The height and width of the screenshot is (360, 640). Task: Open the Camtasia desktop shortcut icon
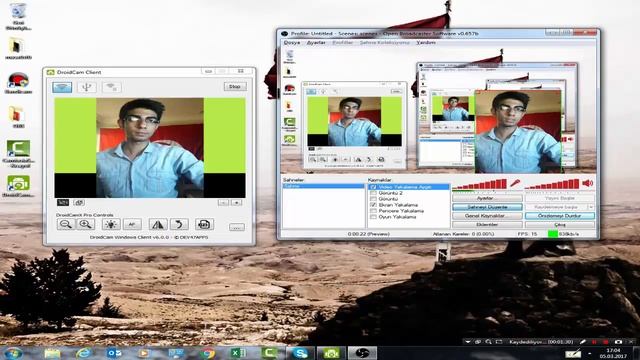click(x=18, y=154)
